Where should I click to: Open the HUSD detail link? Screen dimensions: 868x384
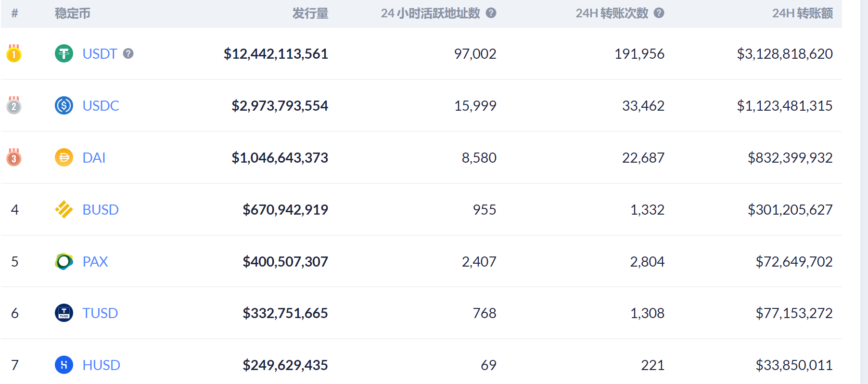tap(101, 365)
